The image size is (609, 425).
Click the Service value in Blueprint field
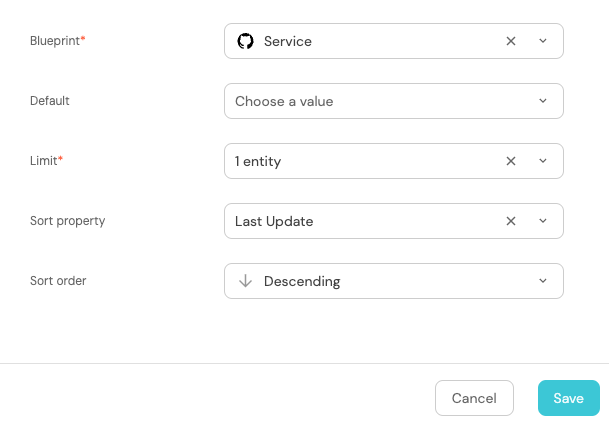pyautogui.click(x=288, y=41)
